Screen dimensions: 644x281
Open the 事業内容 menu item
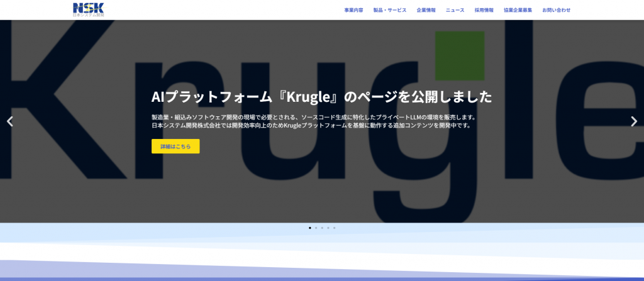pyautogui.click(x=353, y=10)
